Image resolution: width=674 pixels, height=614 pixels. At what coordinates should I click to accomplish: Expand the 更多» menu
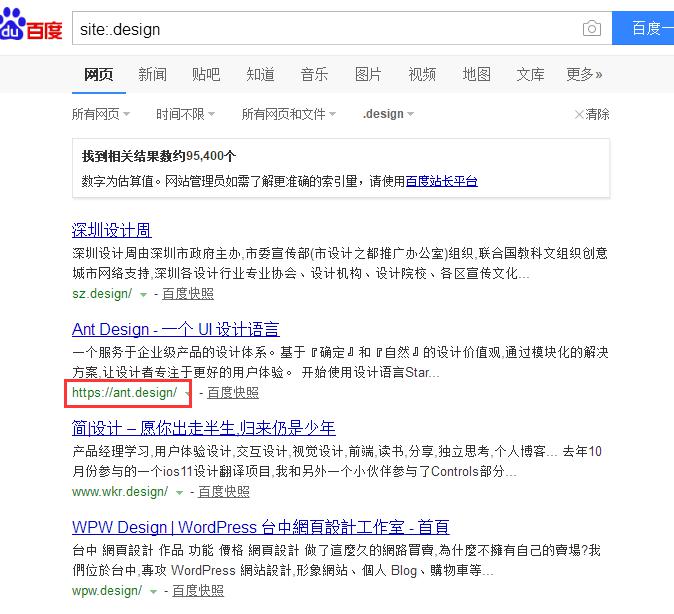pos(584,74)
